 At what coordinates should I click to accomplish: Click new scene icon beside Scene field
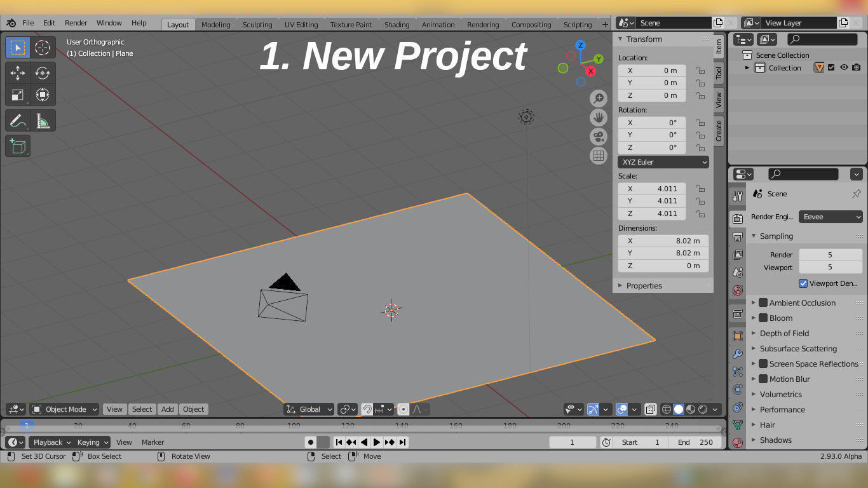[x=718, y=23]
